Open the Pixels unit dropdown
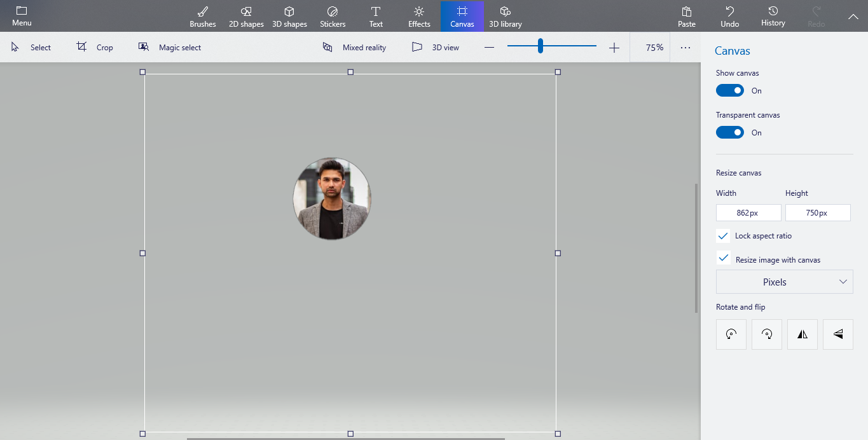Image resolution: width=868 pixels, height=440 pixels. tap(784, 281)
